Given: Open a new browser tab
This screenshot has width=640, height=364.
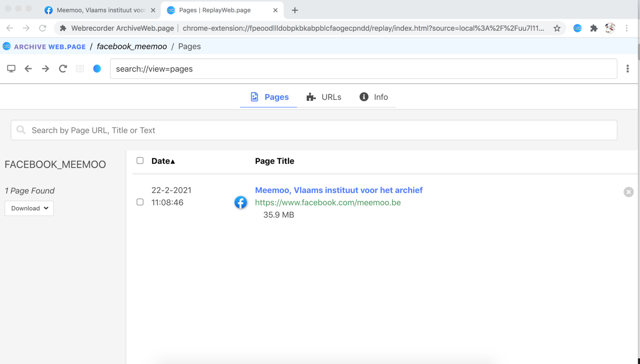Looking at the screenshot, I should coord(295,10).
